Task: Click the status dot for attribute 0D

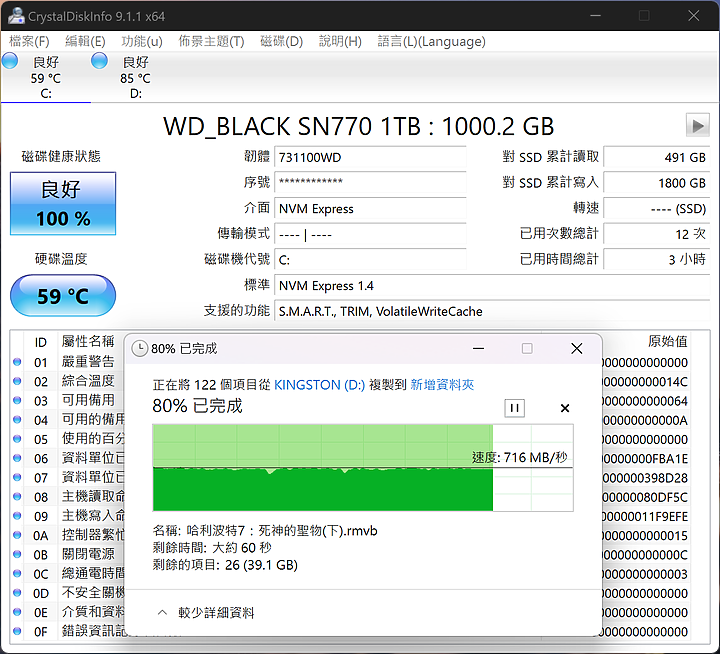Action: click(x=17, y=593)
